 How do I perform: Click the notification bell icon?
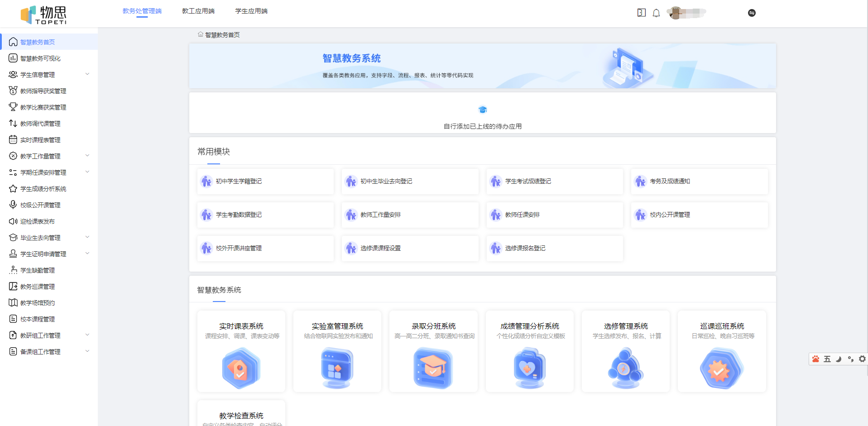coord(656,13)
